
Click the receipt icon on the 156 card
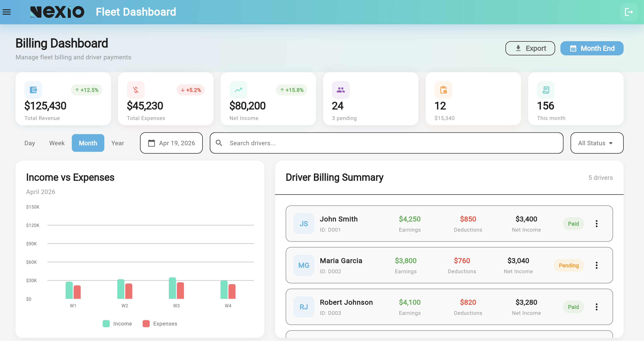click(546, 90)
